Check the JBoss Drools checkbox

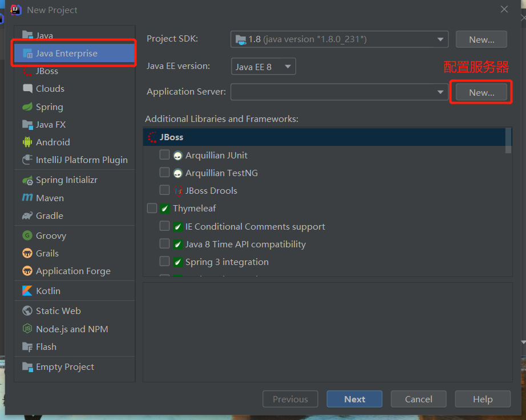(x=164, y=190)
